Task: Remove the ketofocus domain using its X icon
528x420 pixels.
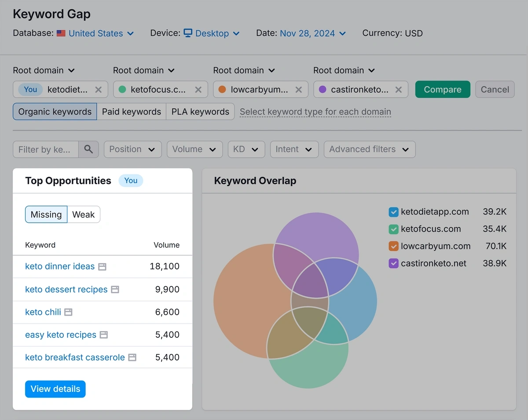Action: pos(198,89)
